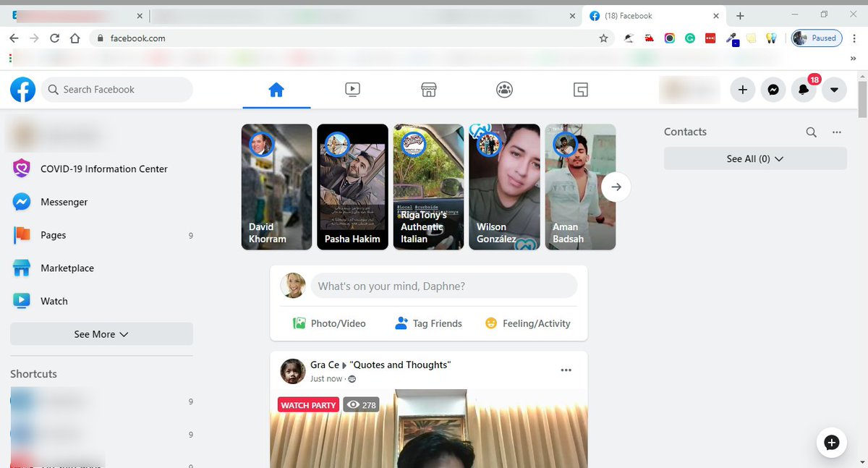Screen dimensions: 868x468
Task: Click the Just now post timestamp
Action: [326, 379]
